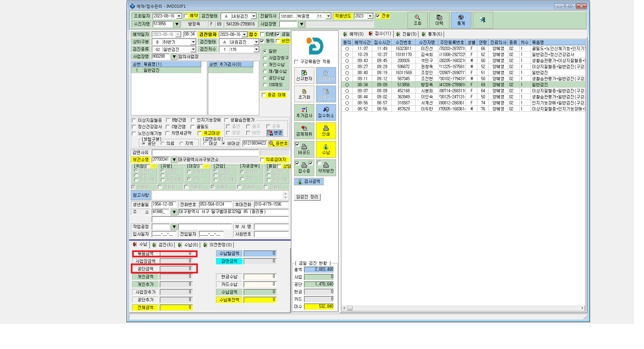Screen dimensions: 644x349
Task: Expand the 보건소명 code dropdown arrow
Action: pyautogui.click(x=174, y=160)
